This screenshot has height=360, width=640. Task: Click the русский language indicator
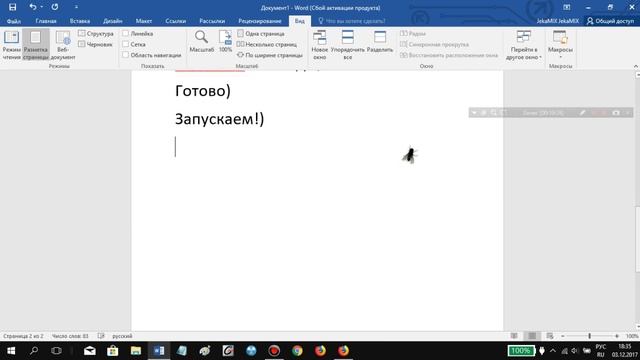(122, 336)
